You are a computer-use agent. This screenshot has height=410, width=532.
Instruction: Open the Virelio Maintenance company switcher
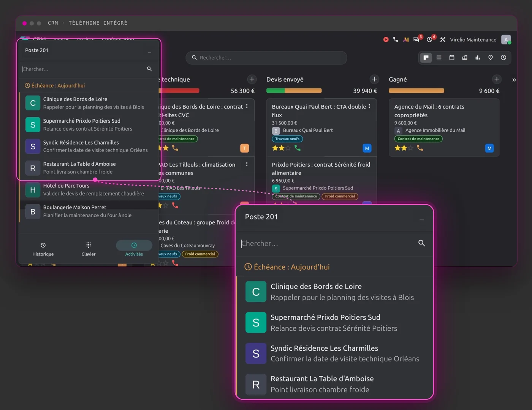pyautogui.click(x=473, y=39)
